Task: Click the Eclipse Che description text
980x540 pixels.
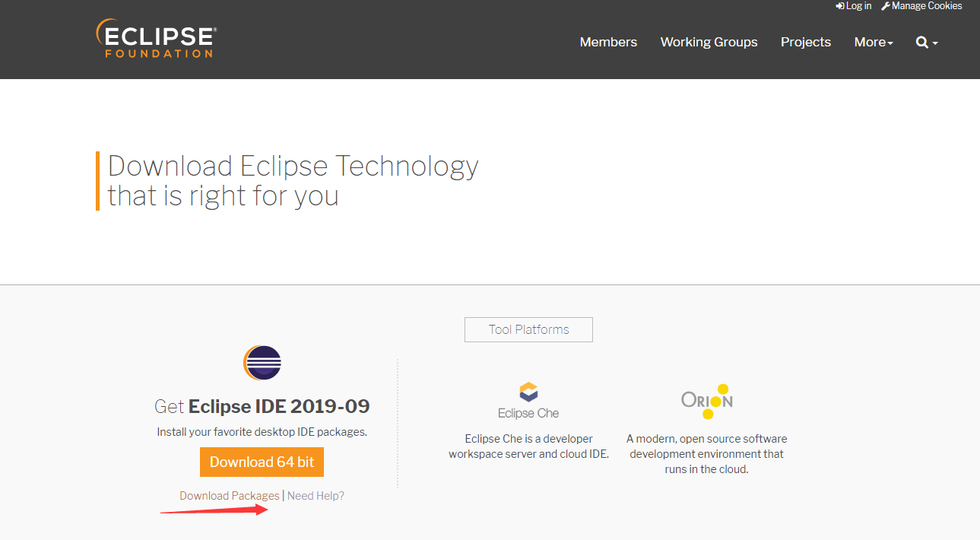Action: coord(528,446)
